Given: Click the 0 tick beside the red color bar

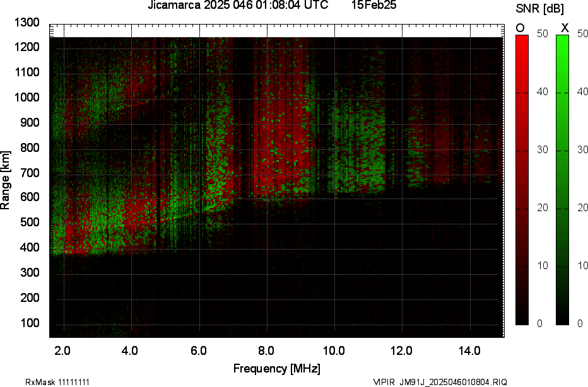Looking at the screenshot, I should tap(539, 324).
